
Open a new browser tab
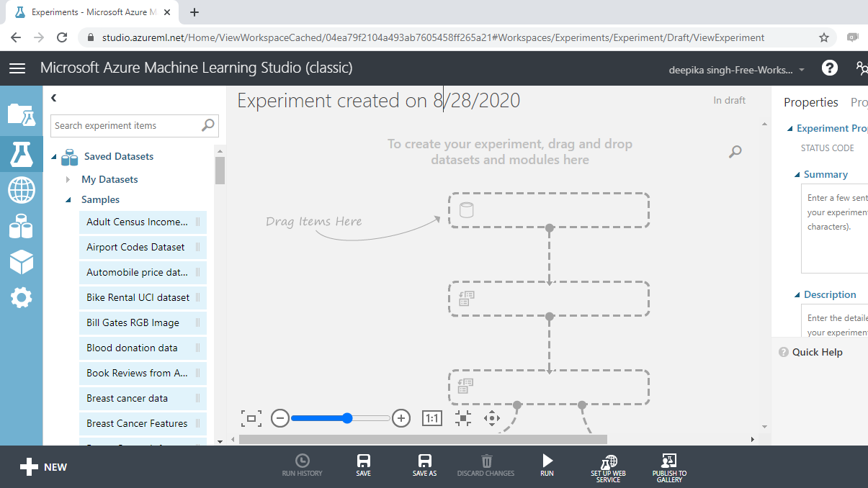point(194,12)
